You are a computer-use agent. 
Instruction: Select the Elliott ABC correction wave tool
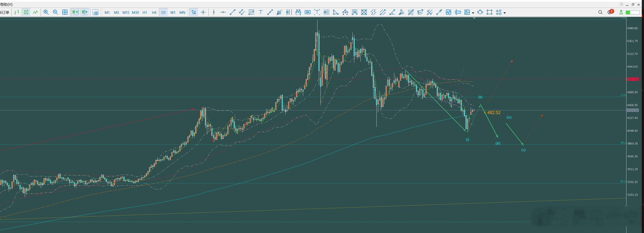[345, 12]
